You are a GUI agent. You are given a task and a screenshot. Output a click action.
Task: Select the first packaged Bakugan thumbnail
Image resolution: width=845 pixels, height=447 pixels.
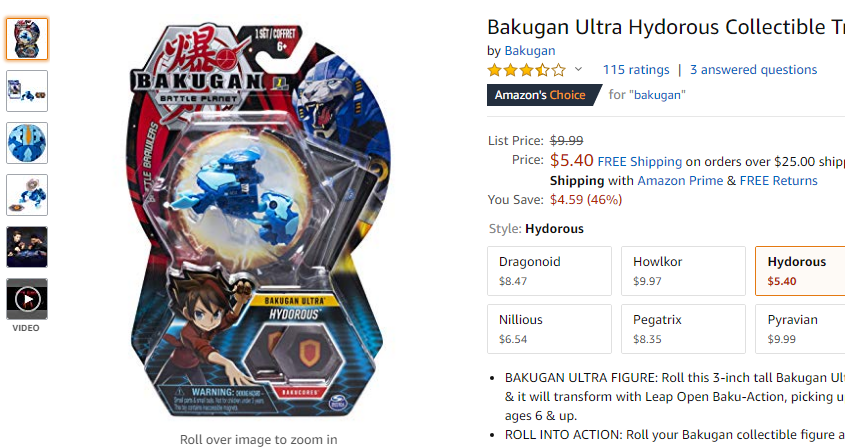(27, 39)
